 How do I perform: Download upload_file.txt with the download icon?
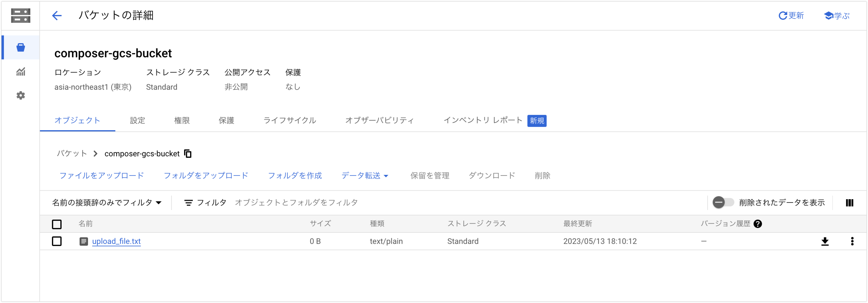click(x=825, y=241)
